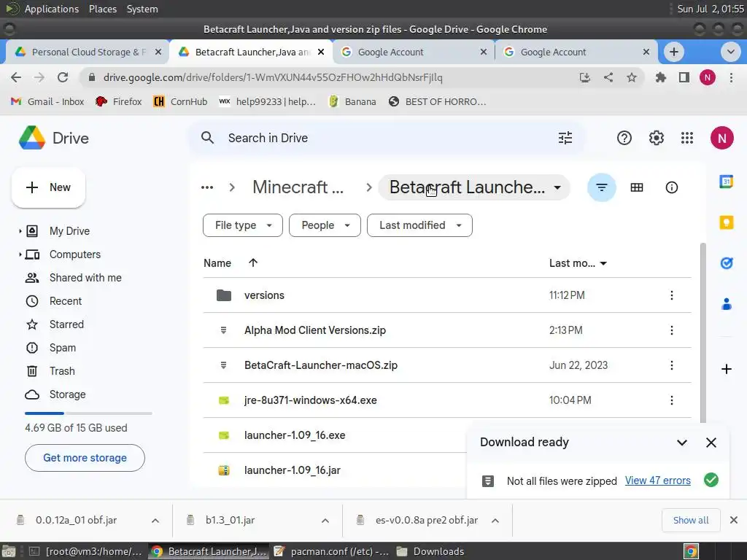Bookmark this page star icon
This screenshot has width=747, height=560.
click(x=631, y=77)
